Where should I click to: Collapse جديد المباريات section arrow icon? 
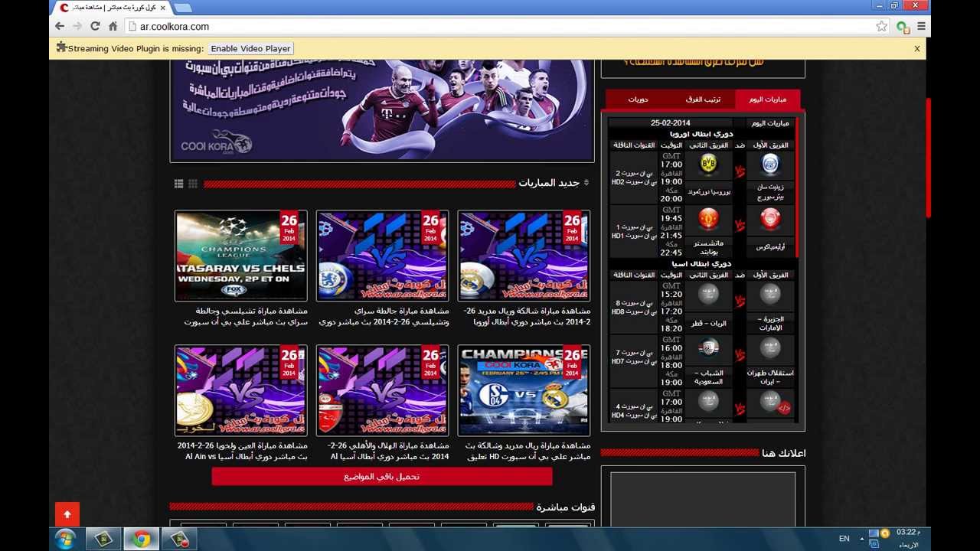click(x=586, y=183)
